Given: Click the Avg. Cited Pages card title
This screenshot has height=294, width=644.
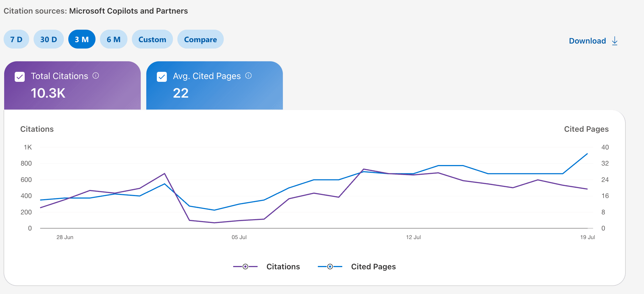Looking at the screenshot, I should 207,76.
